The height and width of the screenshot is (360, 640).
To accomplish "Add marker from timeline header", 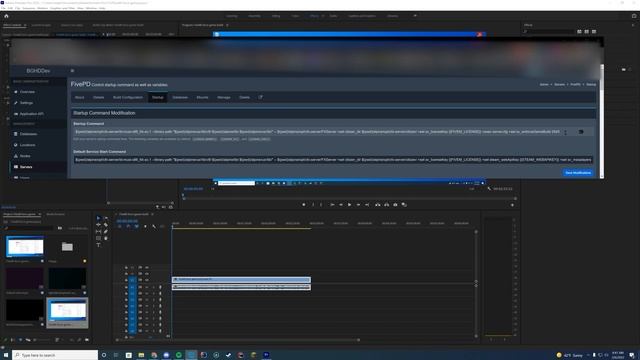I will click(145, 227).
